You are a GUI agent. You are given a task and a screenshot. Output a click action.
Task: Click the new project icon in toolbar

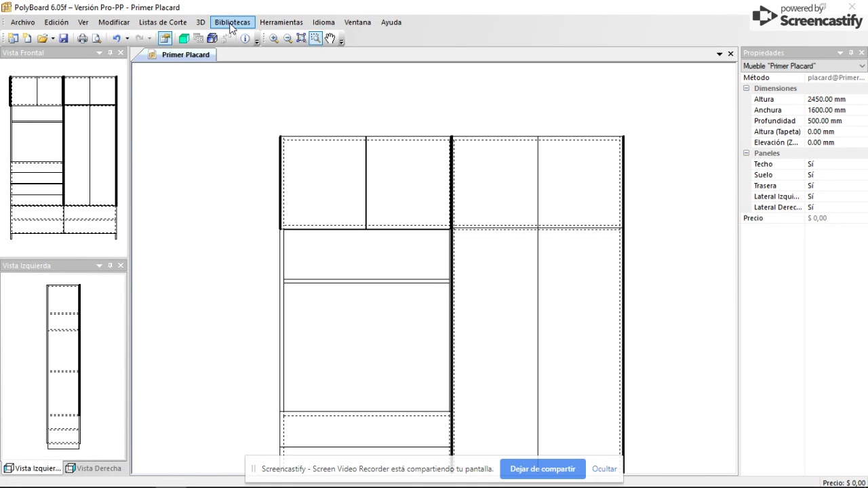(x=13, y=39)
